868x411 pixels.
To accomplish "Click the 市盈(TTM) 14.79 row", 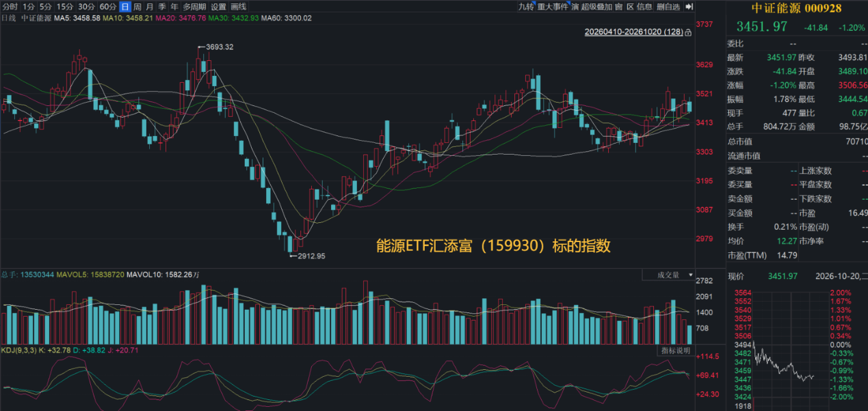I will click(x=762, y=255).
